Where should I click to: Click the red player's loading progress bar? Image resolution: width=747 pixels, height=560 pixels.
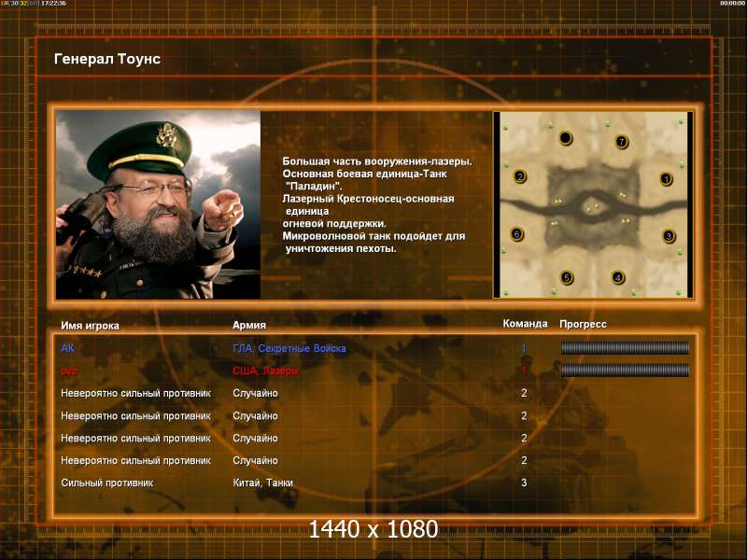625,370
